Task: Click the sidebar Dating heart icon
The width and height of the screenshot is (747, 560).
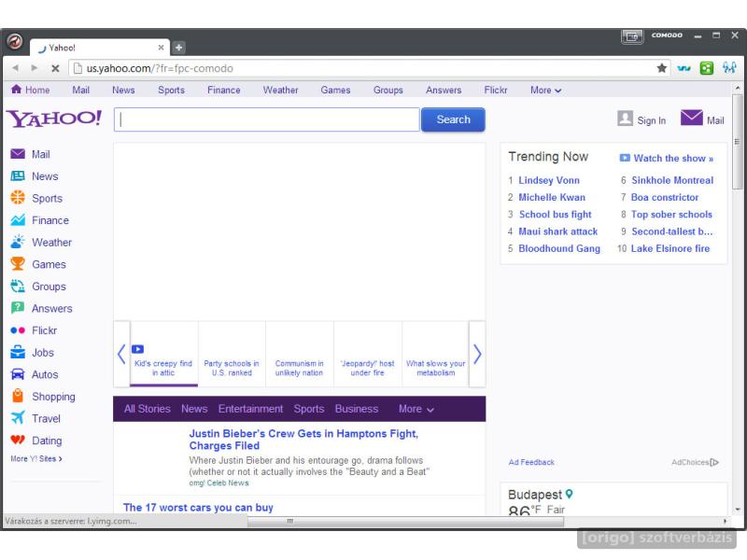Action: pyautogui.click(x=18, y=440)
